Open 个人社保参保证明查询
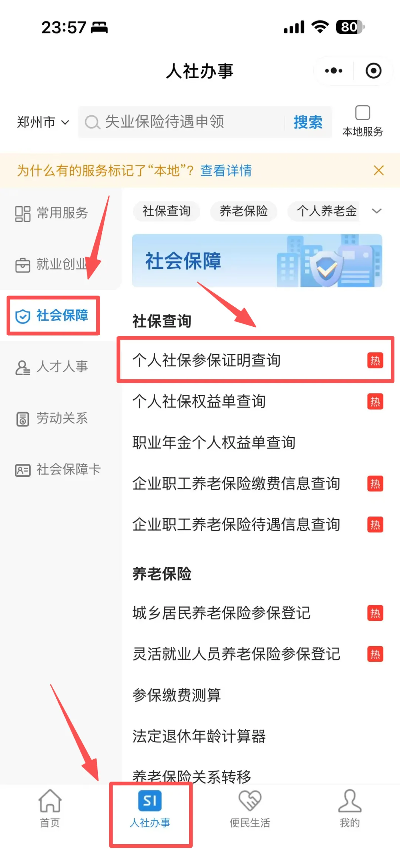 coord(256,360)
